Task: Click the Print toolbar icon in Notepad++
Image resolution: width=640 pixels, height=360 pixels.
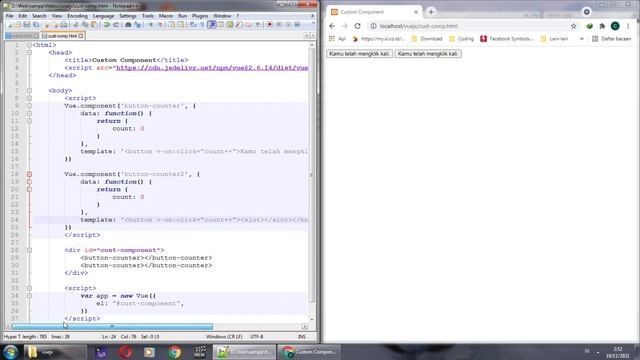Action: pyautogui.click(x=64, y=25)
